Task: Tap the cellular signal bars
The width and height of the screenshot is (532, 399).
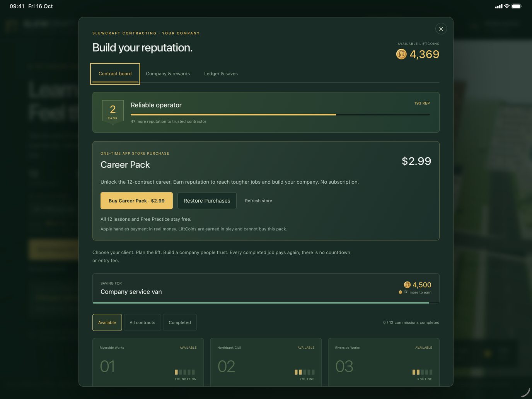Action: [499, 6]
